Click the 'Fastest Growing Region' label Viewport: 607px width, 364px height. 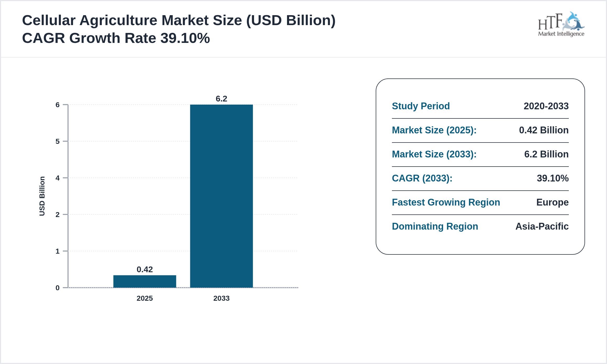tap(446, 202)
